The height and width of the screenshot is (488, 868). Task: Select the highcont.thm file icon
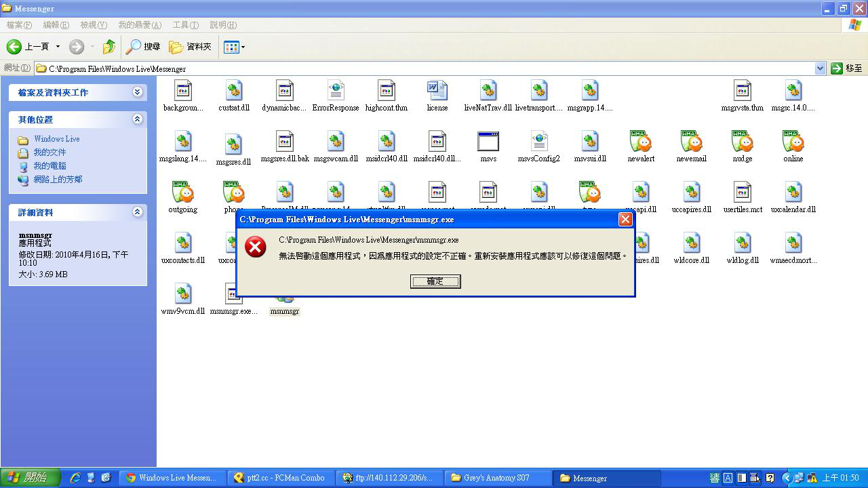pyautogui.click(x=387, y=90)
